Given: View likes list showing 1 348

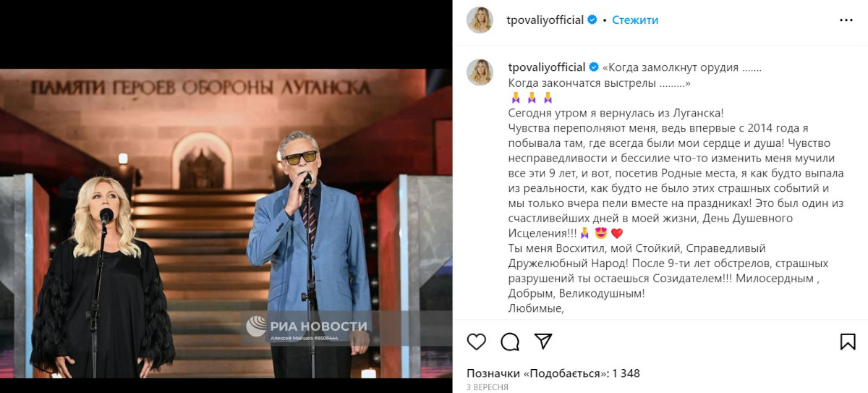Looking at the screenshot, I should 553,373.
